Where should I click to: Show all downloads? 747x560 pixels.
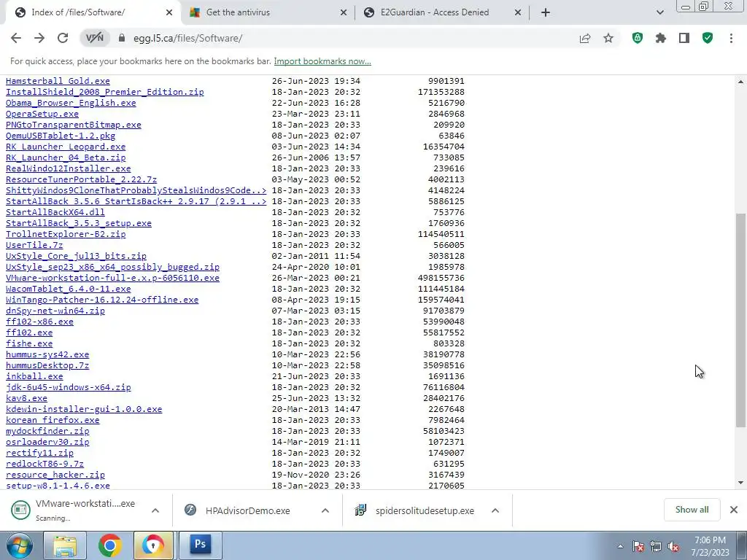point(692,510)
